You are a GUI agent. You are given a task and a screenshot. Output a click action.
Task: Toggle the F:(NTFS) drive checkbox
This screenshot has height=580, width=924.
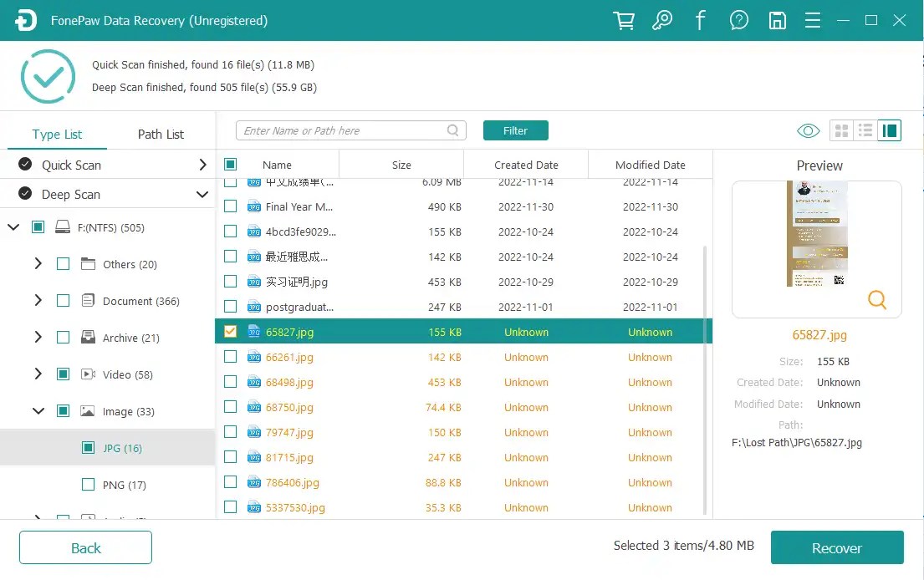[x=38, y=227]
